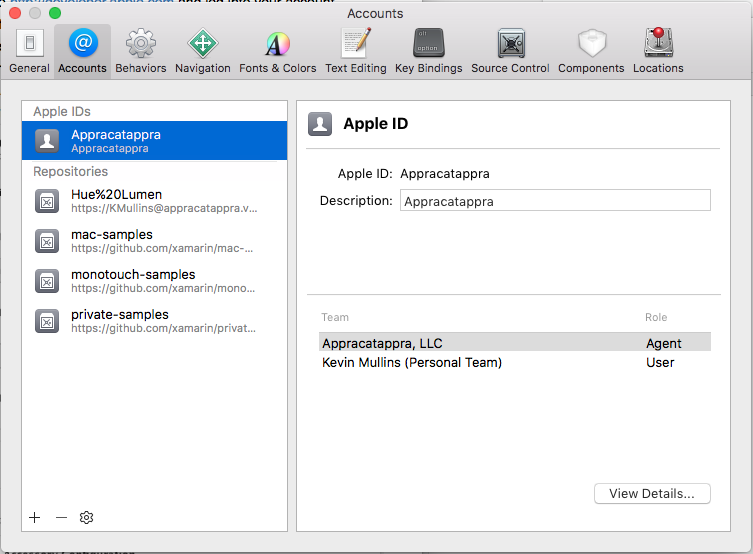Click the Appracatappra account person icon in list
This screenshot has height=554, width=753.
47,141
